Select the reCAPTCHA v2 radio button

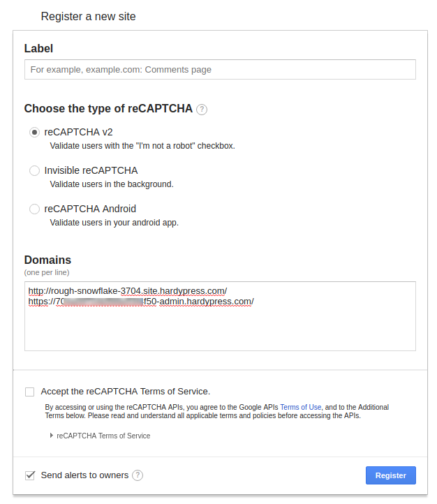pos(34,132)
